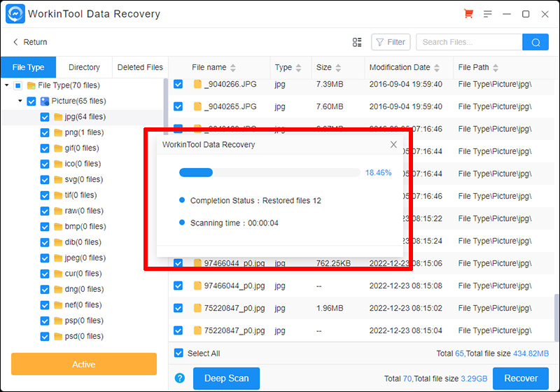Click the 2022-12-23 08:15:04 date cell
Image resolution: width=560 pixels, height=392 pixels.
click(x=406, y=330)
